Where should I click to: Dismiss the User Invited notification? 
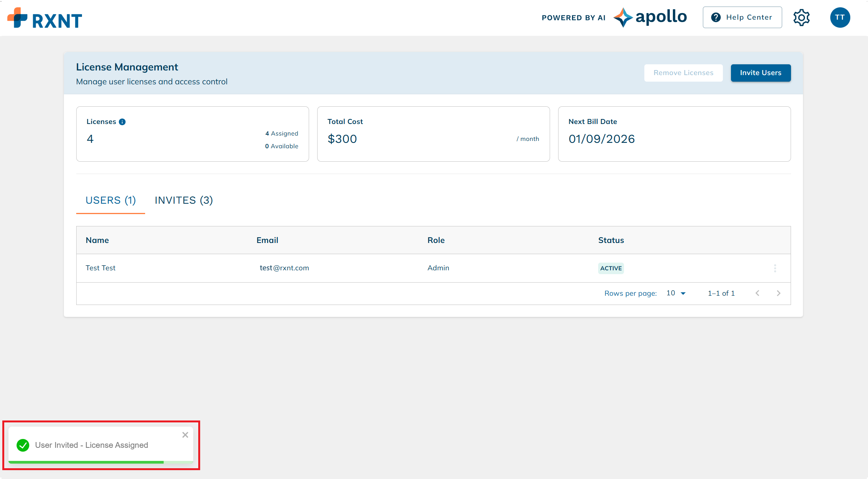click(185, 435)
